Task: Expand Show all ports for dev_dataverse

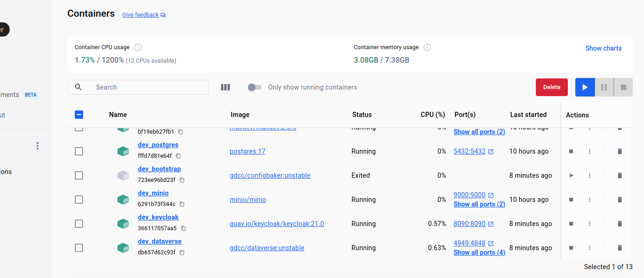Action: point(479,252)
